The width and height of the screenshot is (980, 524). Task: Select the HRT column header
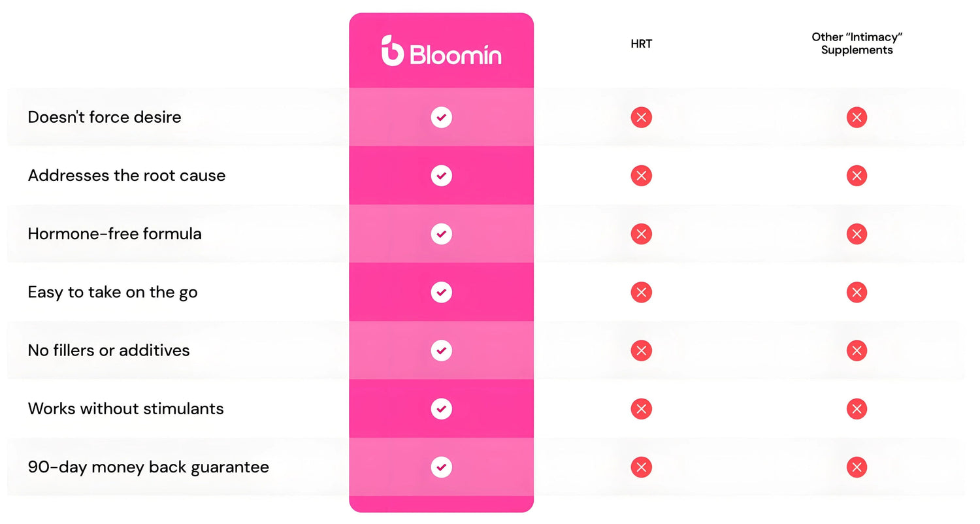point(642,44)
